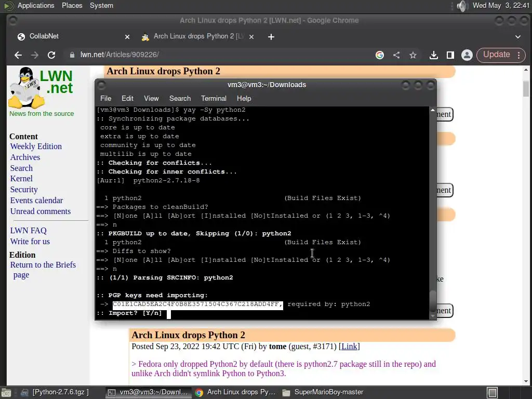This screenshot has width=532, height=399.
Task: Click Chrome's forward navigation arrow
Action: point(35,55)
